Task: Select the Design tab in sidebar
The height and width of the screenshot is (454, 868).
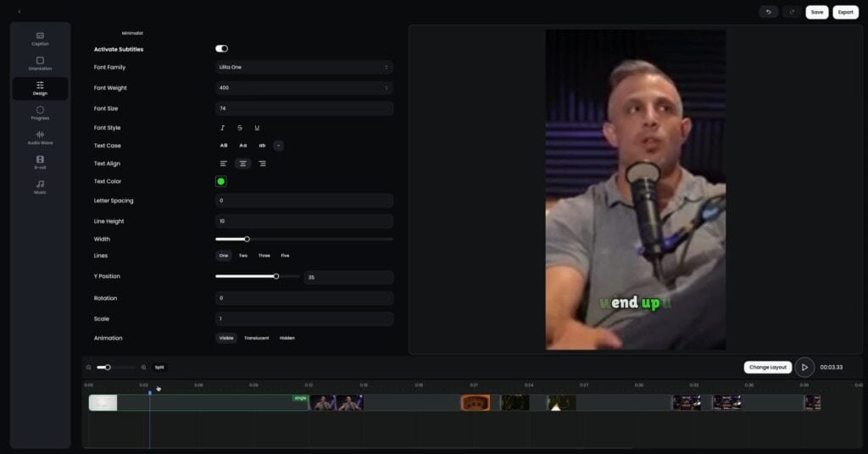Action: coord(40,88)
